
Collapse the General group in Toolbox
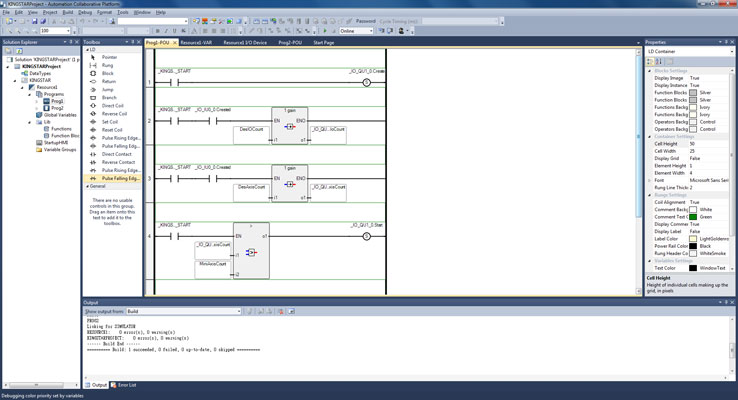point(88,186)
